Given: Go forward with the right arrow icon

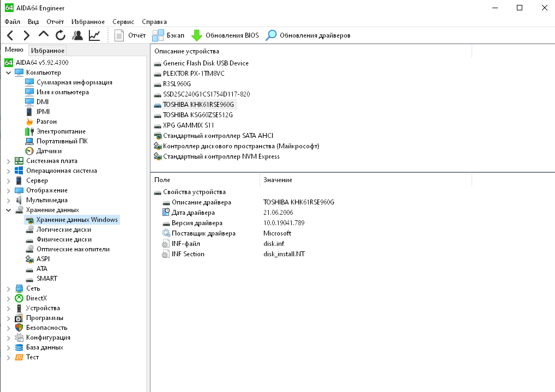Looking at the screenshot, I should click(x=27, y=35).
